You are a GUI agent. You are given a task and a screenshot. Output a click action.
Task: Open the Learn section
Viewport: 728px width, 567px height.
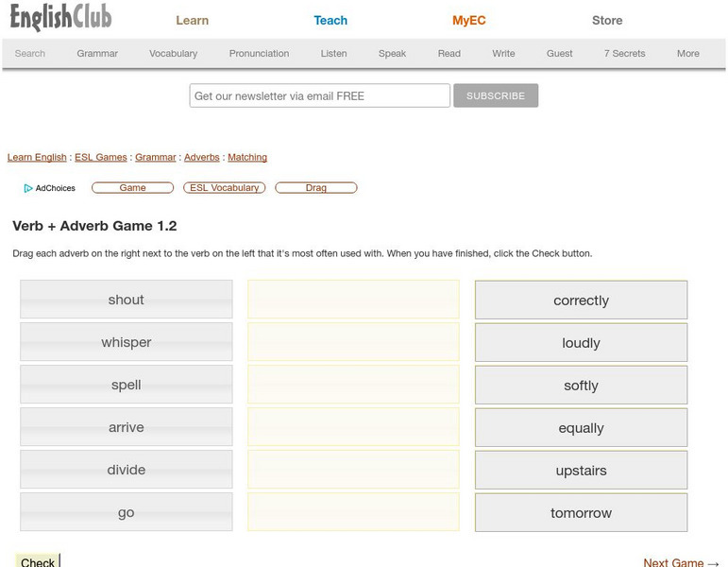(192, 20)
